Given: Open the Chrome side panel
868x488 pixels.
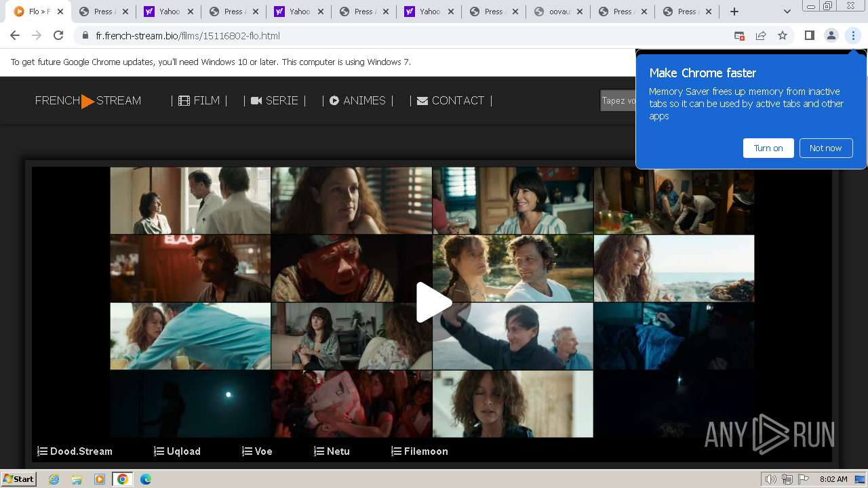Looking at the screenshot, I should coord(809,35).
